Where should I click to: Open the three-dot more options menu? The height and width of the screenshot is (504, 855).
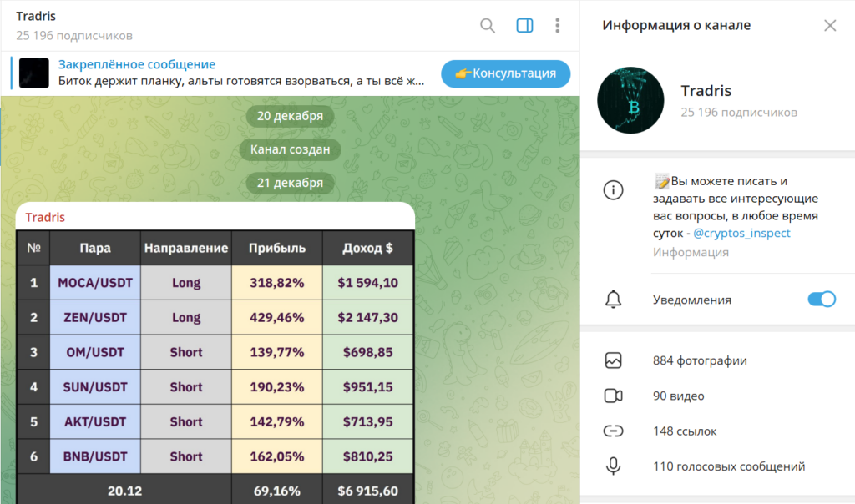pyautogui.click(x=557, y=26)
